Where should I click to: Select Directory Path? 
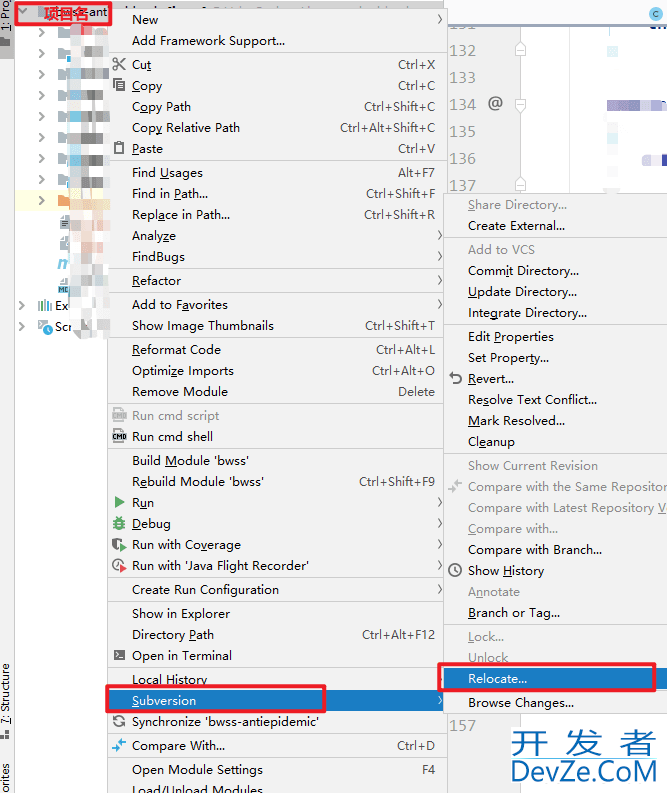tap(277, 635)
